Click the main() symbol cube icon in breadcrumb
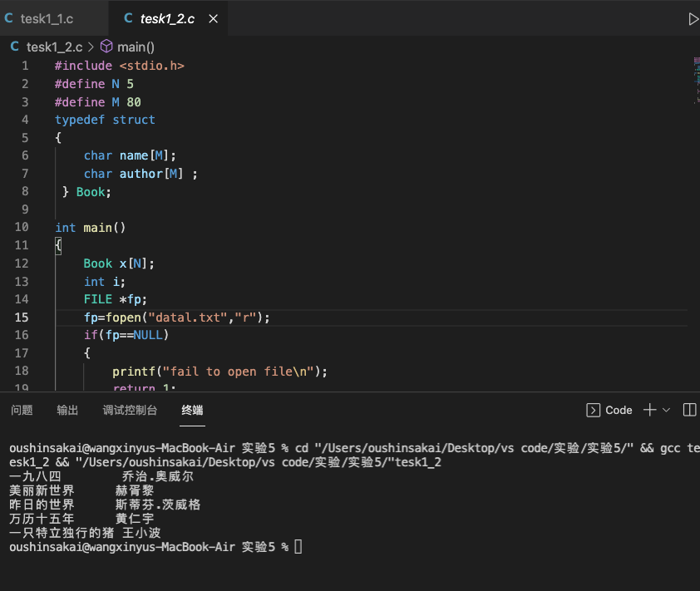This screenshot has width=700, height=591. [x=106, y=47]
